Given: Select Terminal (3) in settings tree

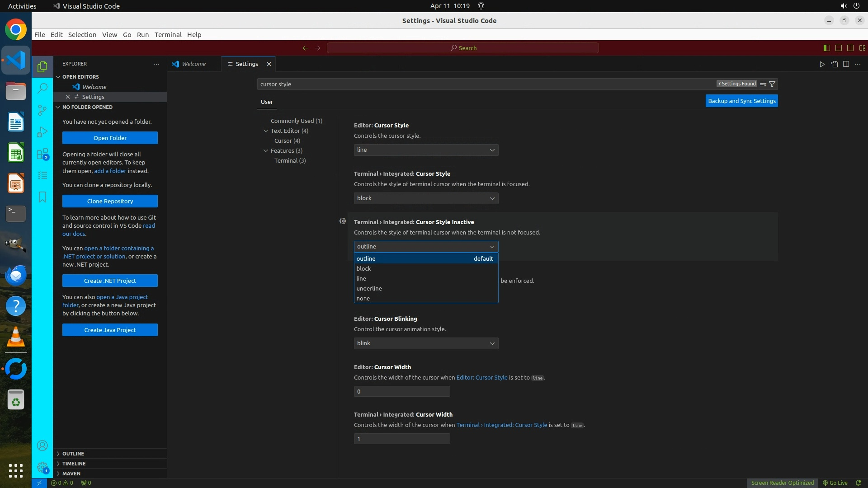Looking at the screenshot, I should point(290,161).
